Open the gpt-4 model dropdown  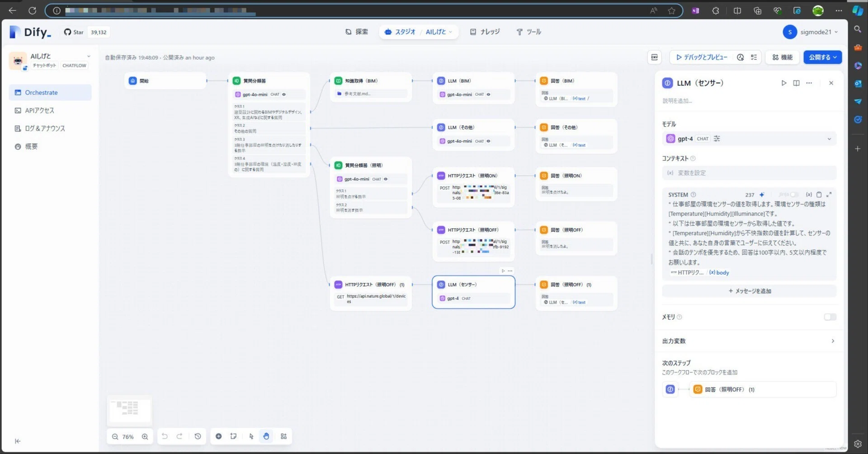pyautogui.click(x=749, y=139)
